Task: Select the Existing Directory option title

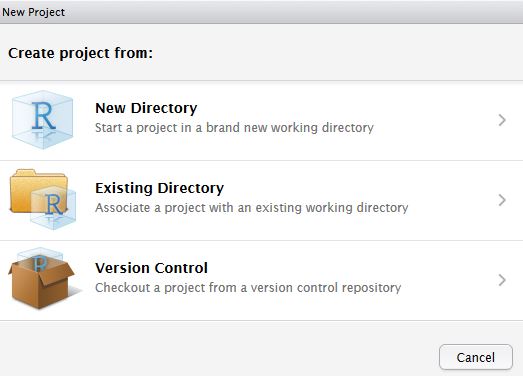Action: click(159, 188)
